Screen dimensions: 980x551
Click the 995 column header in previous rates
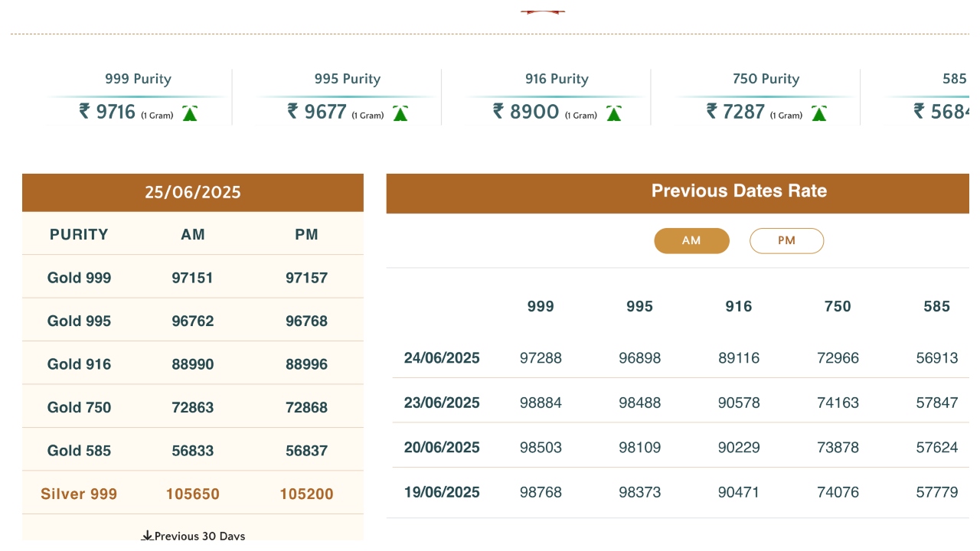[639, 307]
